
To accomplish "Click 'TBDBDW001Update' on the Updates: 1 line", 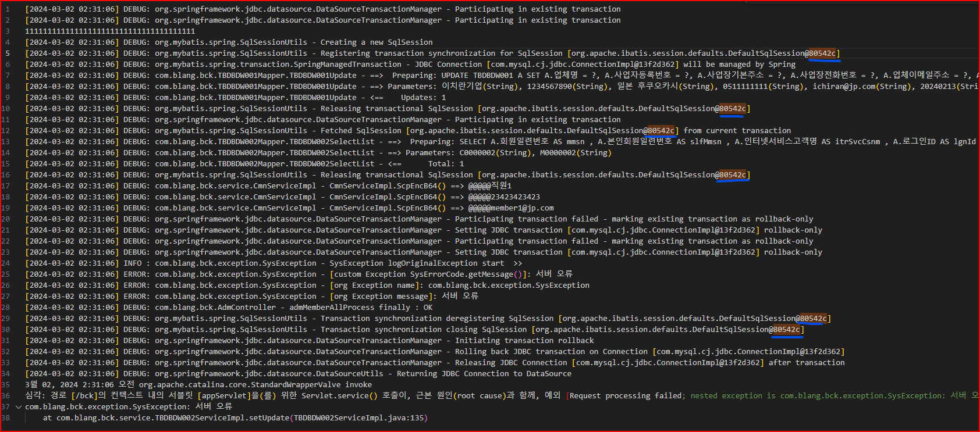I will (x=323, y=98).
